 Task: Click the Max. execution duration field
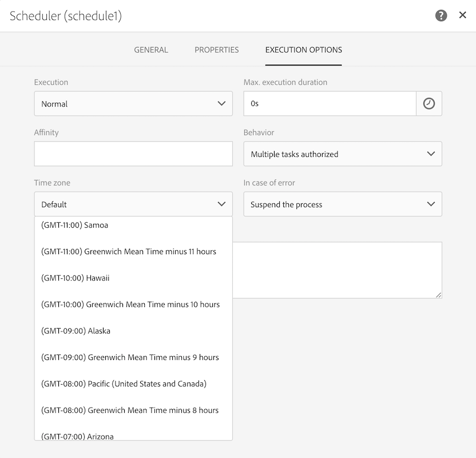pos(330,104)
